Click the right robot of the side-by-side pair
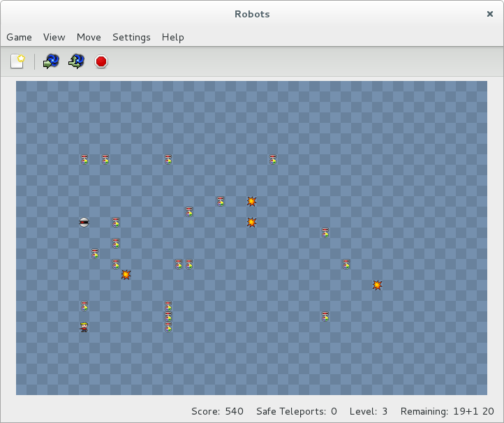504x423 pixels. click(x=189, y=265)
